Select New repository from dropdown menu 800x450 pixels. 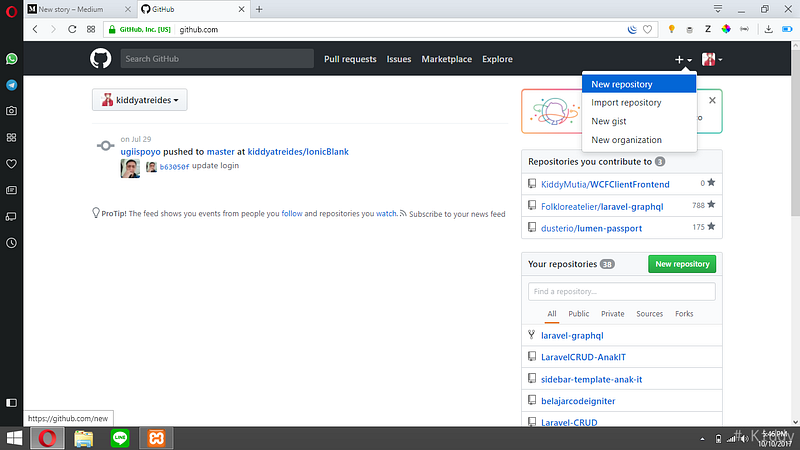(639, 84)
